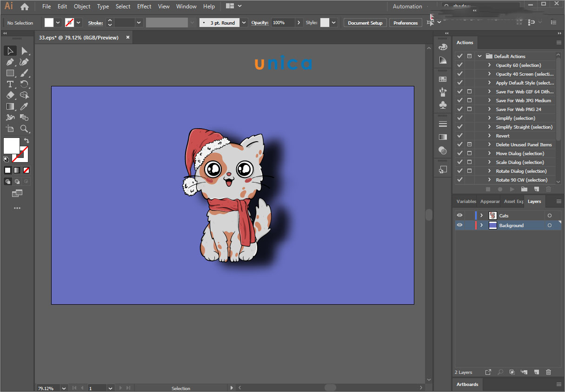Select the Gradient tool in toolbar

[10, 106]
